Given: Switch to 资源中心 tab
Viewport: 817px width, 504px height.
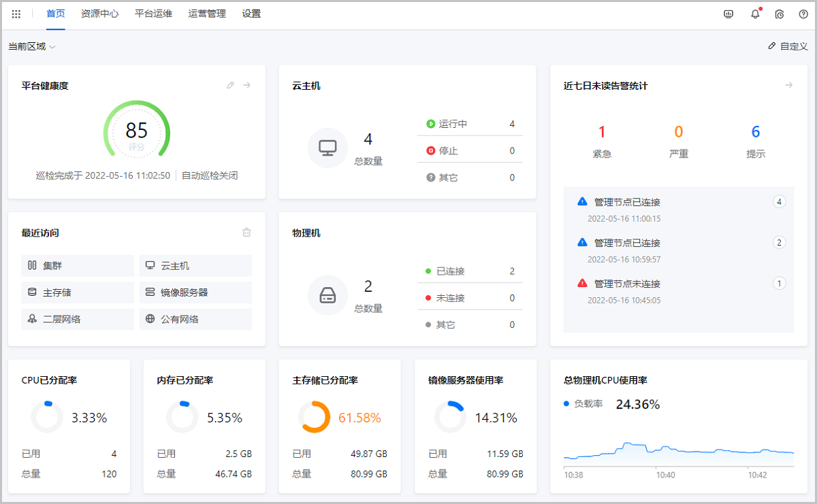Looking at the screenshot, I should (x=99, y=14).
